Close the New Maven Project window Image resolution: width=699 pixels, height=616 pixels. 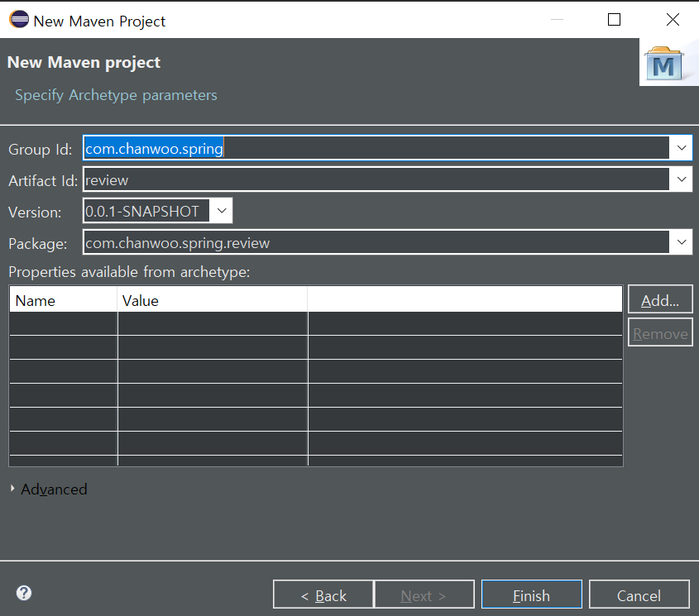[673, 20]
